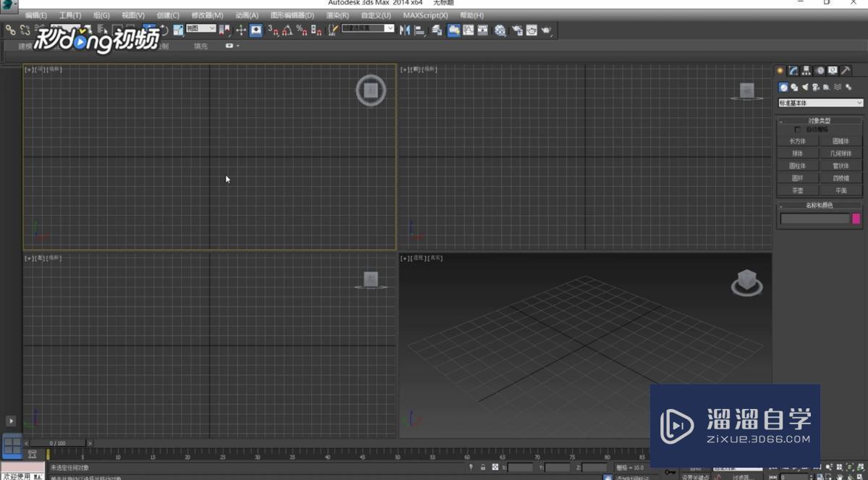Toggle the 3D Snap tool
This screenshot has width=868, height=480.
coord(271,30)
